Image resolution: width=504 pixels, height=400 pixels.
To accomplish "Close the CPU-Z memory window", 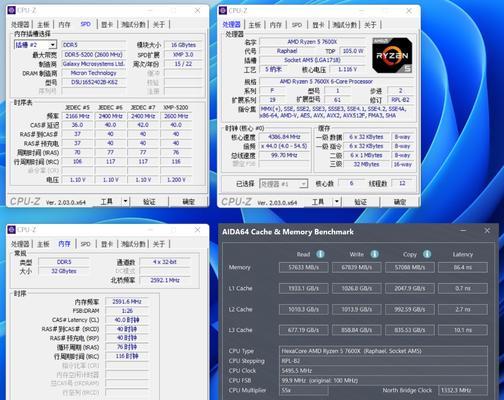I will click(x=197, y=230).
